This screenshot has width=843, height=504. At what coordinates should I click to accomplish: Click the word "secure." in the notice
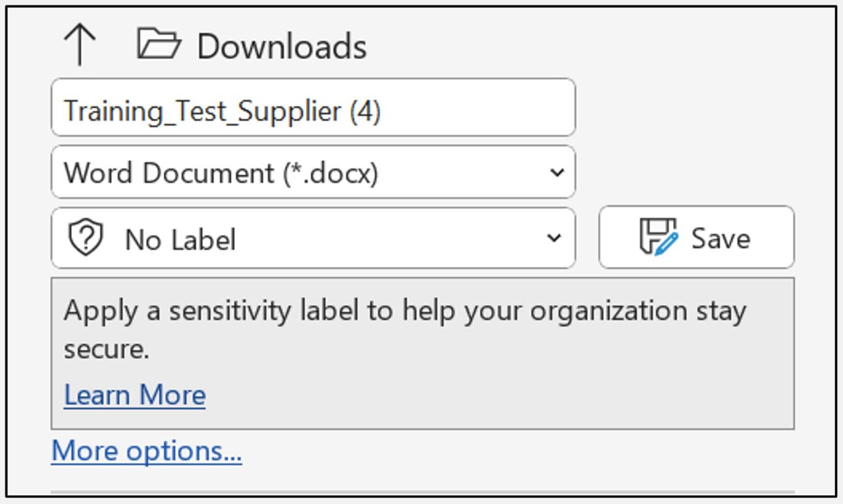[106, 349]
